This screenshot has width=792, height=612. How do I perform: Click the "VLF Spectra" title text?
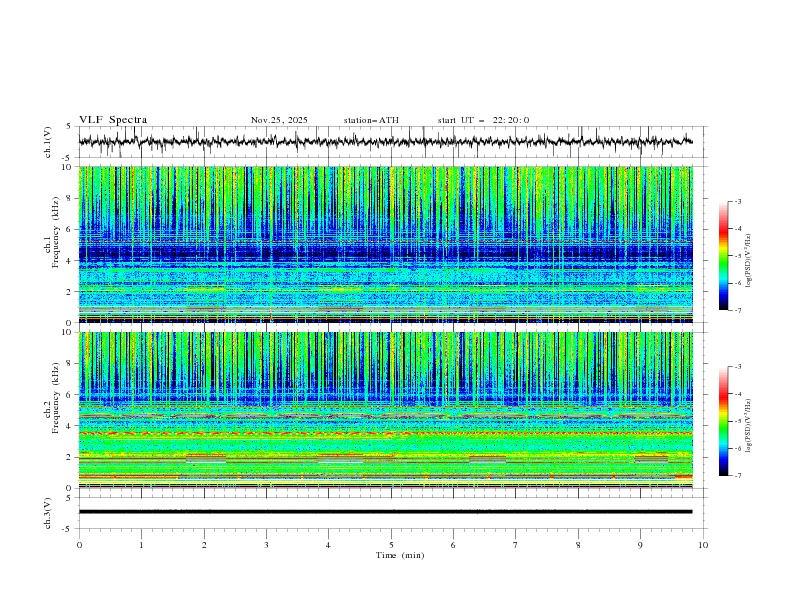tap(113, 120)
